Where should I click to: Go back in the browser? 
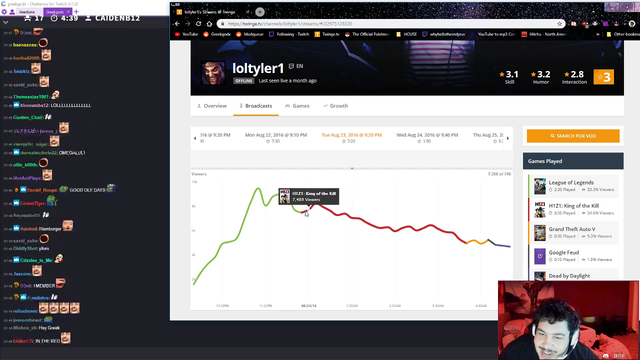[x=177, y=24]
